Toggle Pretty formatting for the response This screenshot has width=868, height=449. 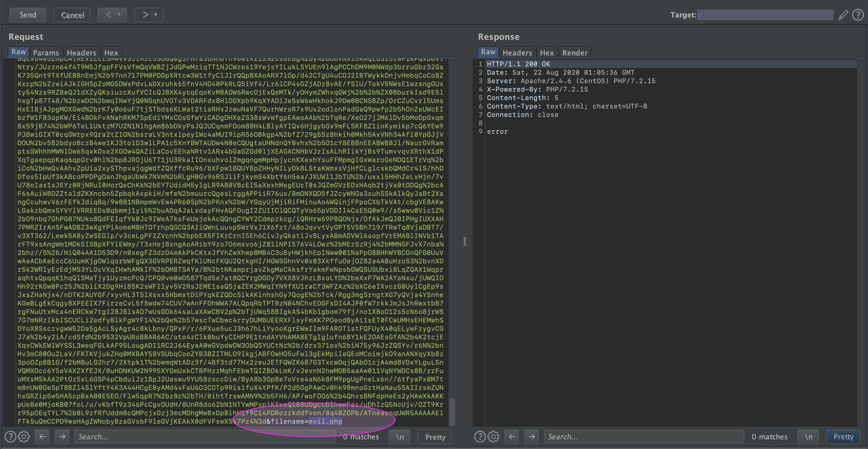coord(843,437)
